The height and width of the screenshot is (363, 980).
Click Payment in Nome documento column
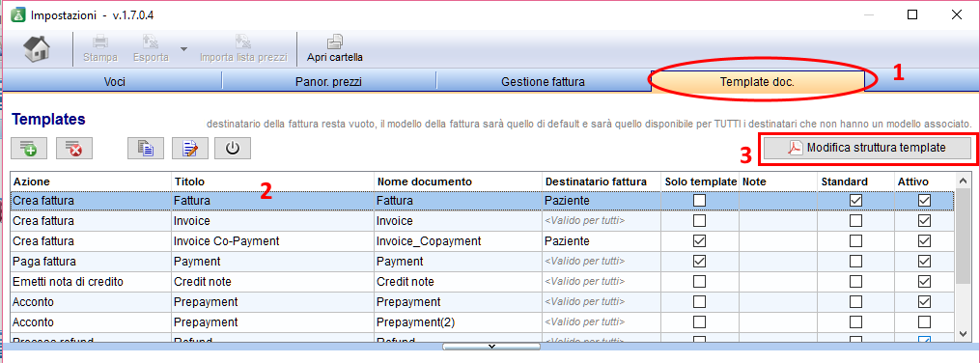400,262
